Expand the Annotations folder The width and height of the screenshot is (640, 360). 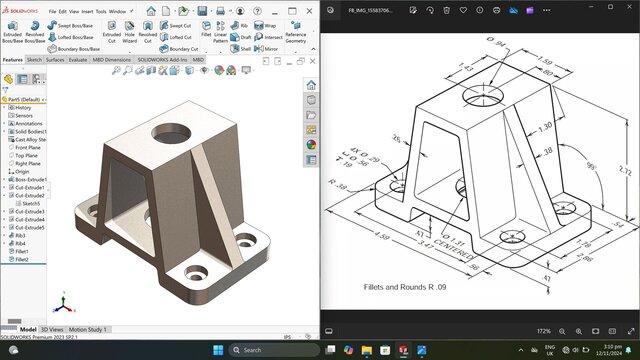(4, 123)
